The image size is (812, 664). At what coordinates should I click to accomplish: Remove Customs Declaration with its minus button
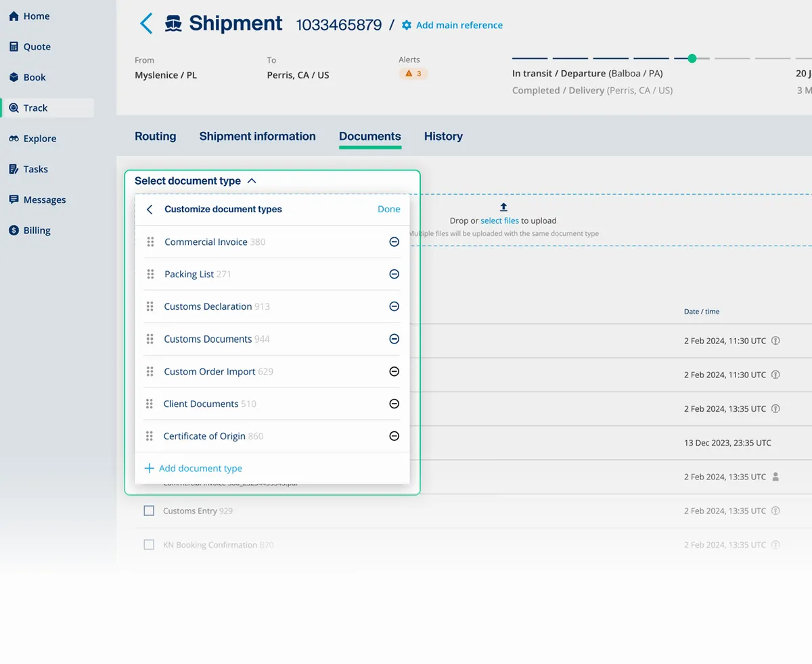[x=394, y=306]
